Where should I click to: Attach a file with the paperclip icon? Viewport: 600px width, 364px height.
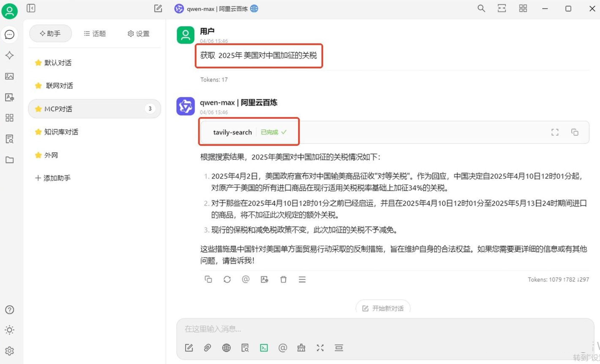click(x=208, y=348)
